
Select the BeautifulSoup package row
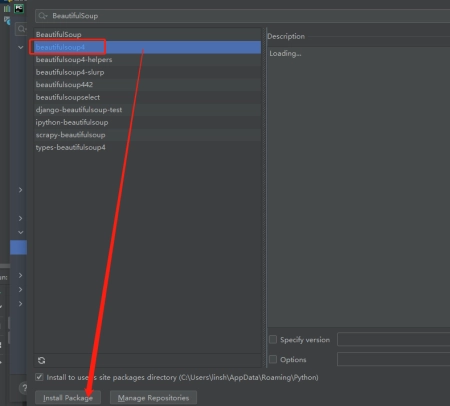click(x=148, y=34)
